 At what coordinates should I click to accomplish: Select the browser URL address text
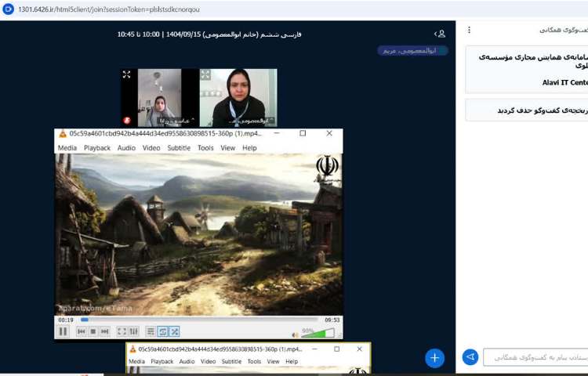point(109,9)
